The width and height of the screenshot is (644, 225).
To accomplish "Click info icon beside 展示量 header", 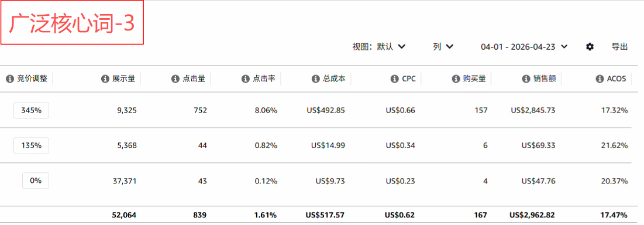I will click(x=105, y=79).
